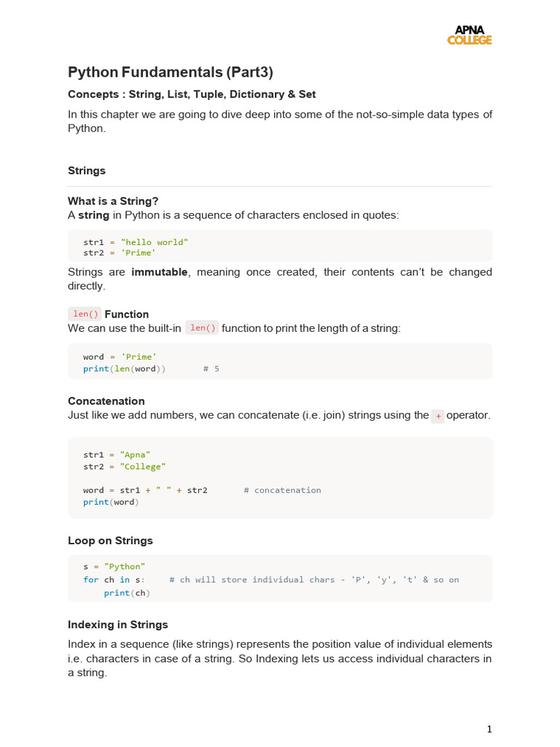Click the Concepts subtitle line
Viewport: 560px width, 747px height.
coord(191,94)
